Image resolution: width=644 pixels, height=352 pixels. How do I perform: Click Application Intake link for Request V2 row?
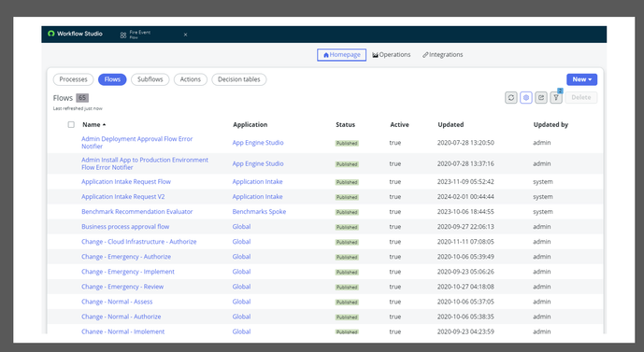pos(258,196)
